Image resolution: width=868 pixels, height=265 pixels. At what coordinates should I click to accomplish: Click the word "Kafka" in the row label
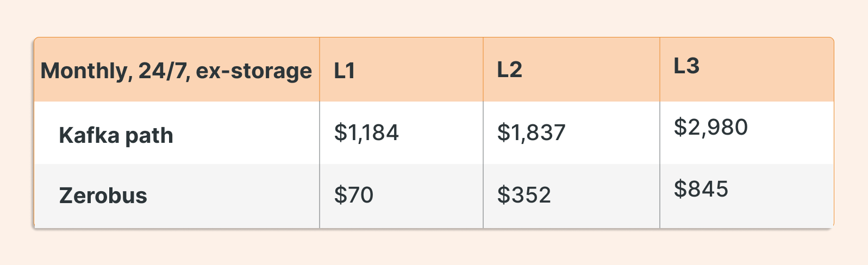coord(89,135)
